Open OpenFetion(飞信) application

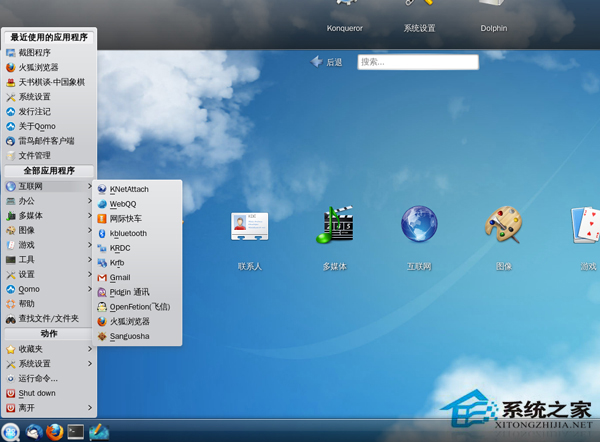pyautogui.click(x=138, y=307)
